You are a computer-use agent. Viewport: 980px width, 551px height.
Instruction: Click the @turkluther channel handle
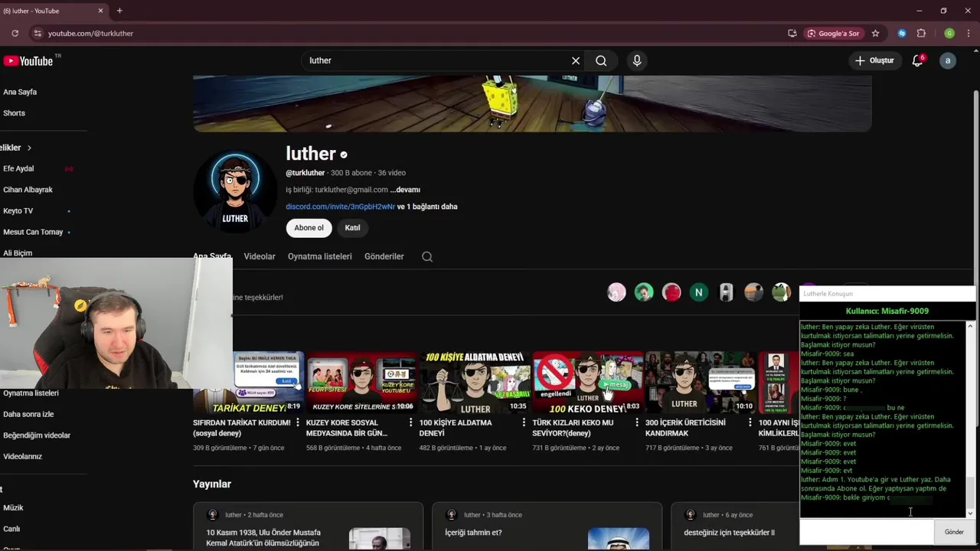[305, 173]
